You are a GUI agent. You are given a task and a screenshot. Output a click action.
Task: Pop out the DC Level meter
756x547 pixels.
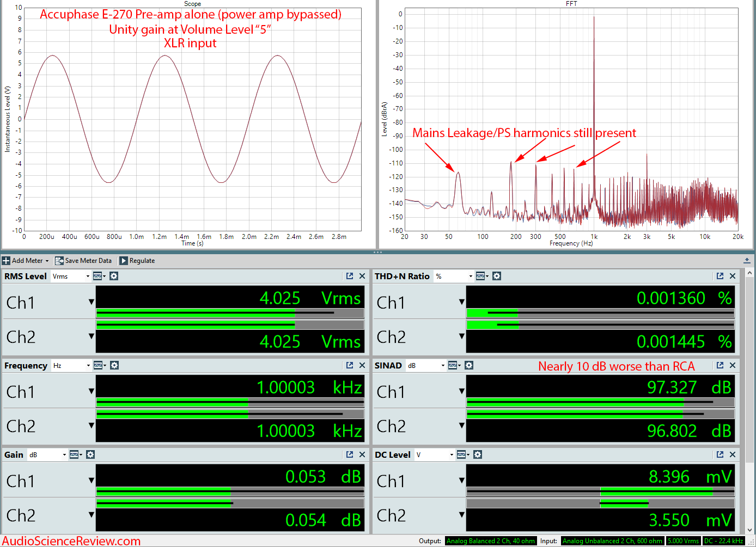(x=720, y=455)
